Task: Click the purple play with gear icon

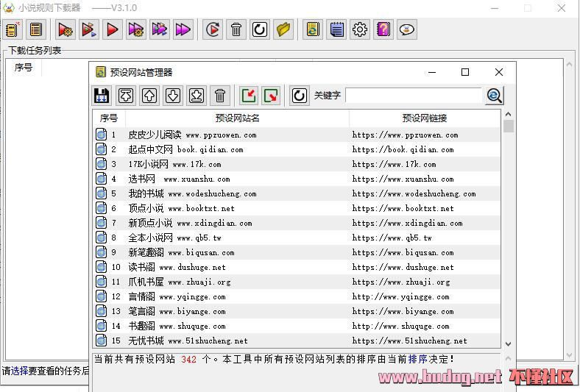Action: pyautogui.click(x=135, y=29)
